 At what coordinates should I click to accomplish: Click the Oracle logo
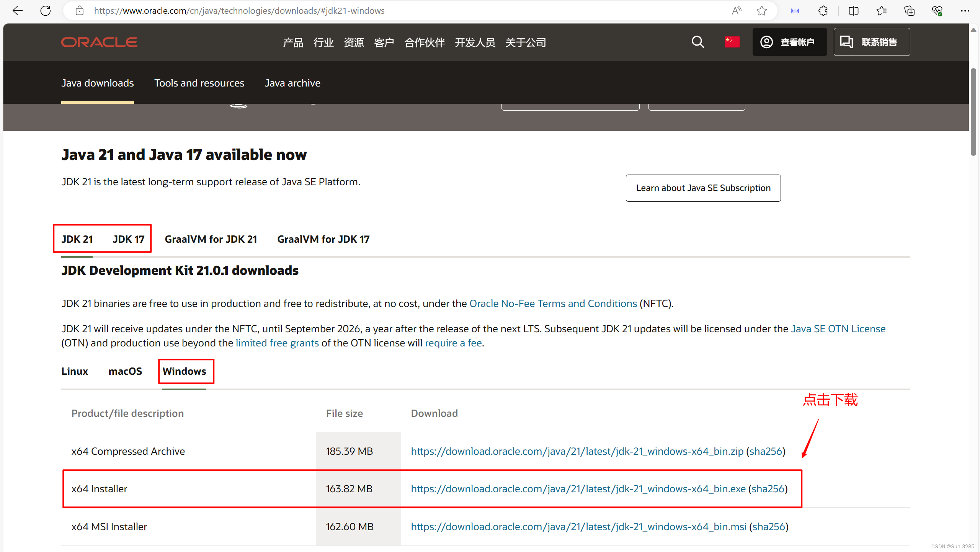99,42
